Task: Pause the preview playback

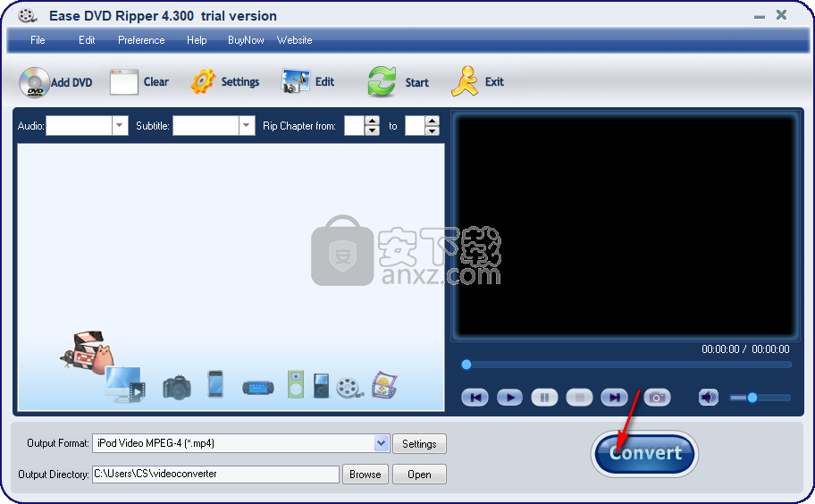Action: pos(544,398)
